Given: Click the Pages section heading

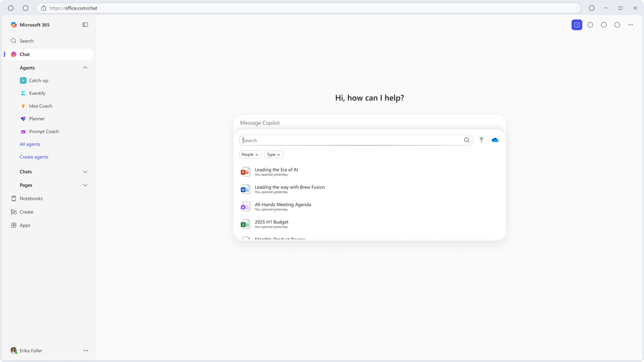Looking at the screenshot, I should coord(26,185).
